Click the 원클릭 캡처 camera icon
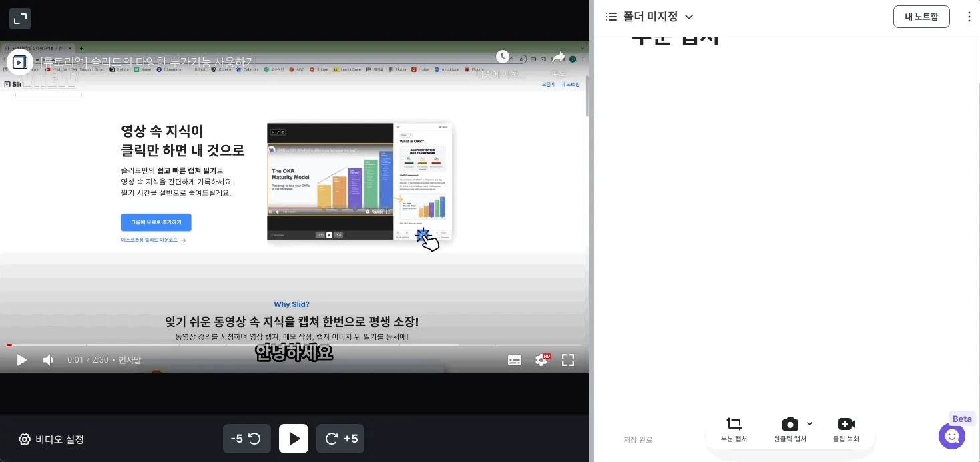 click(790, 424)
